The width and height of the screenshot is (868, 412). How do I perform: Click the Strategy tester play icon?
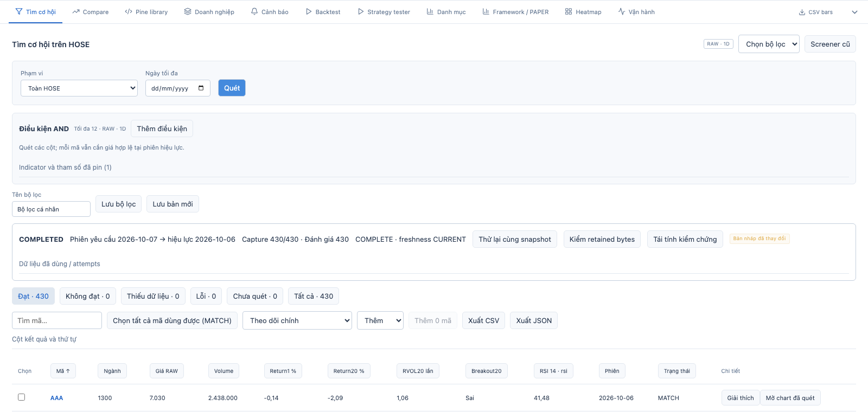coord(361,11)
